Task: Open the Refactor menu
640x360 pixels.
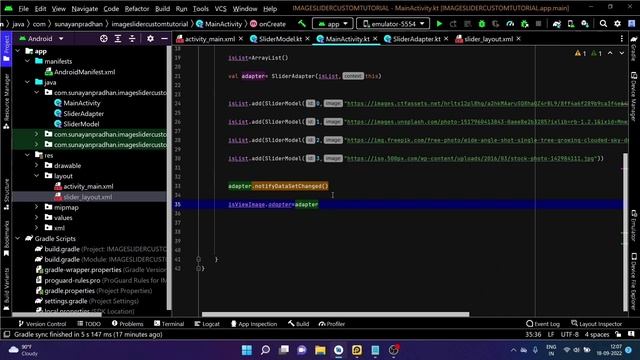Action: pos(137,9)
